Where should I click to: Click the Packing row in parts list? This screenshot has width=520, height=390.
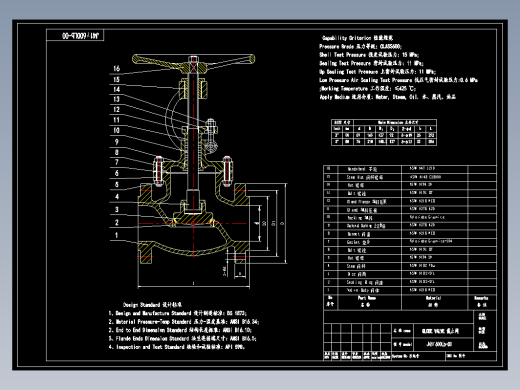(410, 218)
